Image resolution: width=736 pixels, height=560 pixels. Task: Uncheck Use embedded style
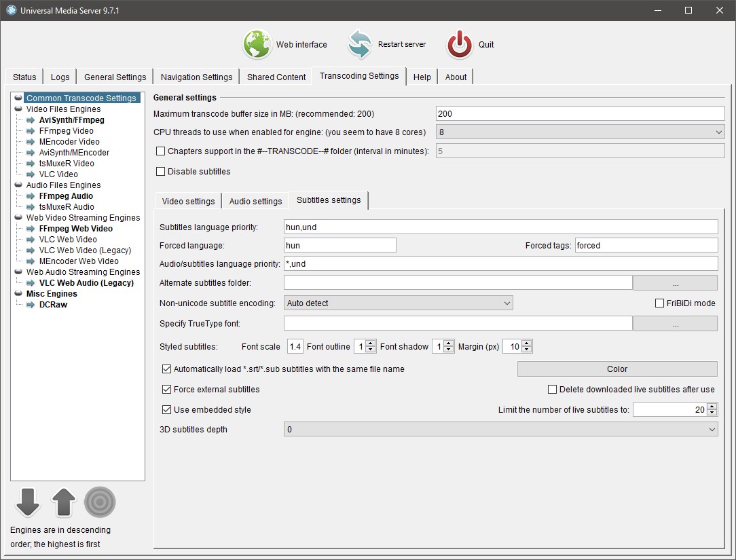[x=166, y=410]
